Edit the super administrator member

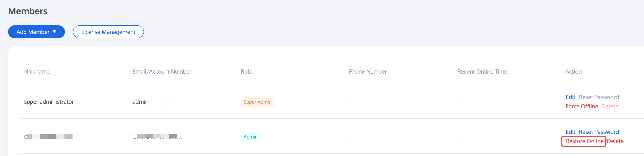point(570,97)
